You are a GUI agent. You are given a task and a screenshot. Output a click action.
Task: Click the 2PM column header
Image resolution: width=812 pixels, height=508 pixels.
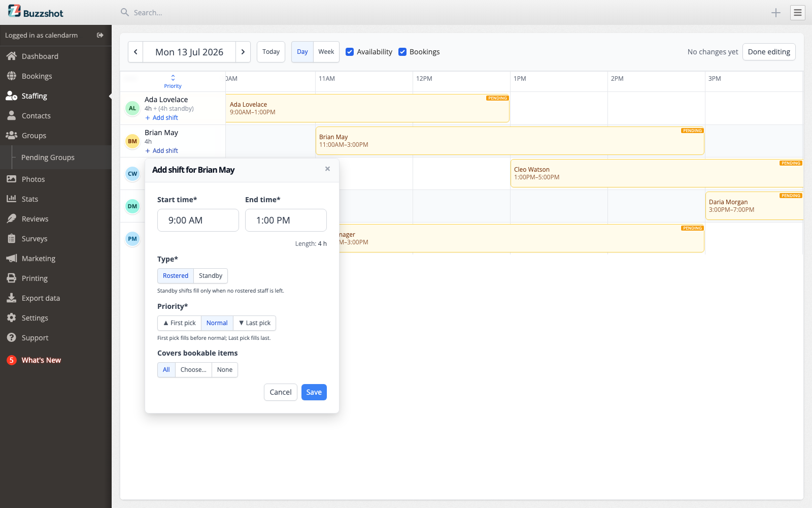point(617,79)
